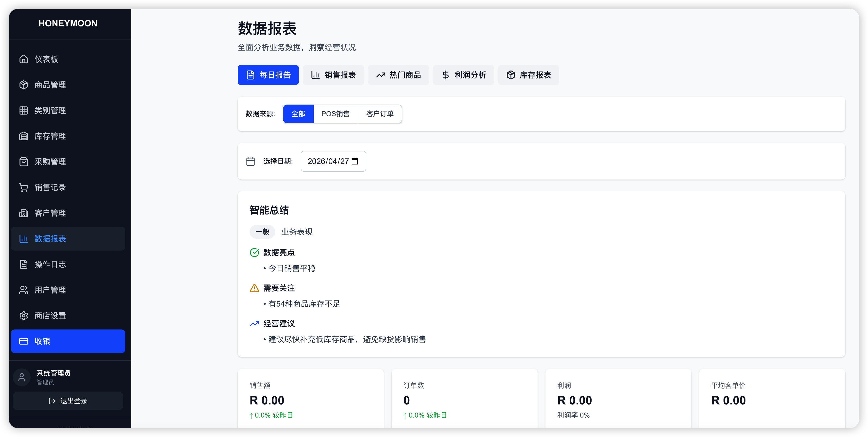Click the logout arrow icon beside 退出登录
Image resolution: width=868 pixels, height=437 pixels.
coord(52,401)
